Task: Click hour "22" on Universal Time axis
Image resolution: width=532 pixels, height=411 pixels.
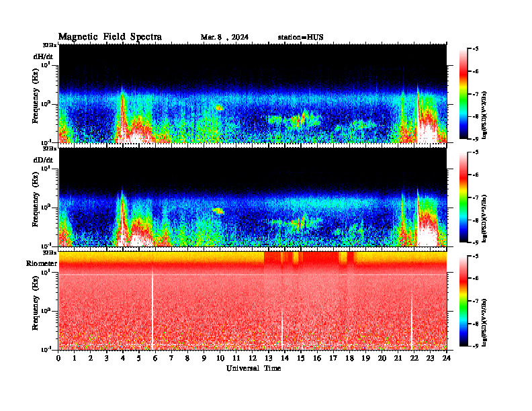Action: [x=414, y=358]
